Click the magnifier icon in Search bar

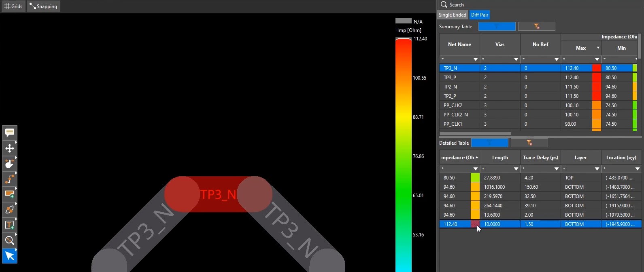[444, 4]
